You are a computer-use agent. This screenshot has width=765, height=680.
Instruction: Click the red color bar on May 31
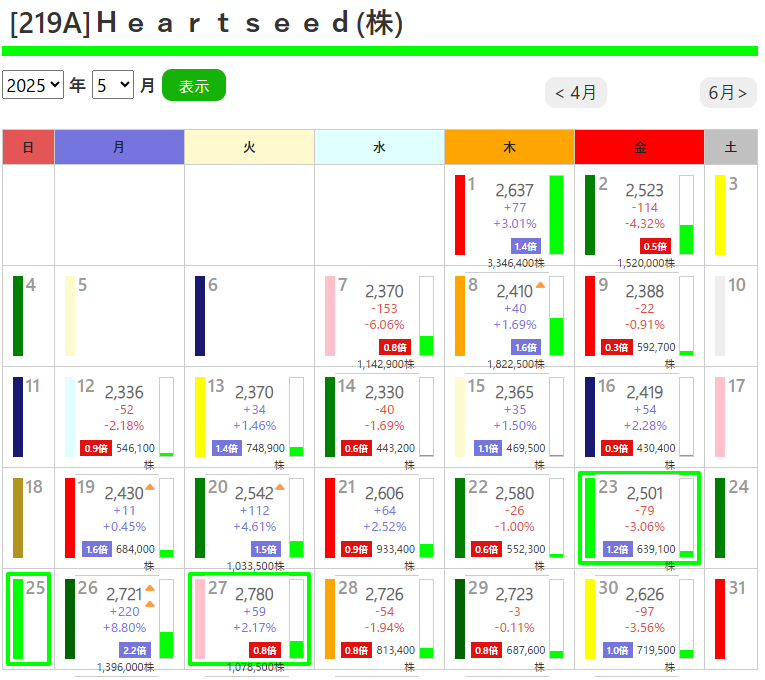(720, 619)
